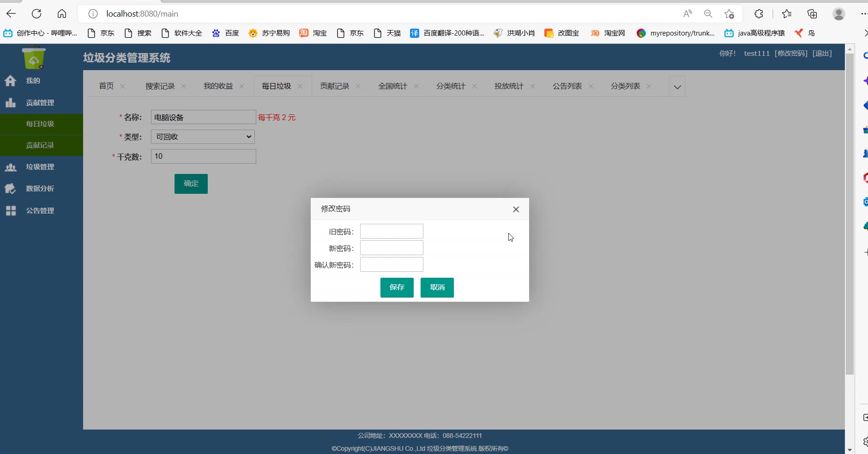Click the 确定 submit button
868x454 pixels.
(x=191, y=184)
